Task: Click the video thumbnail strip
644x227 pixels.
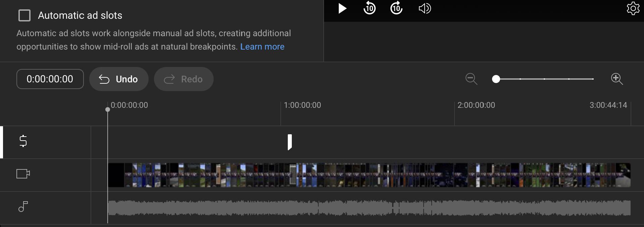Action: point(369,175)
